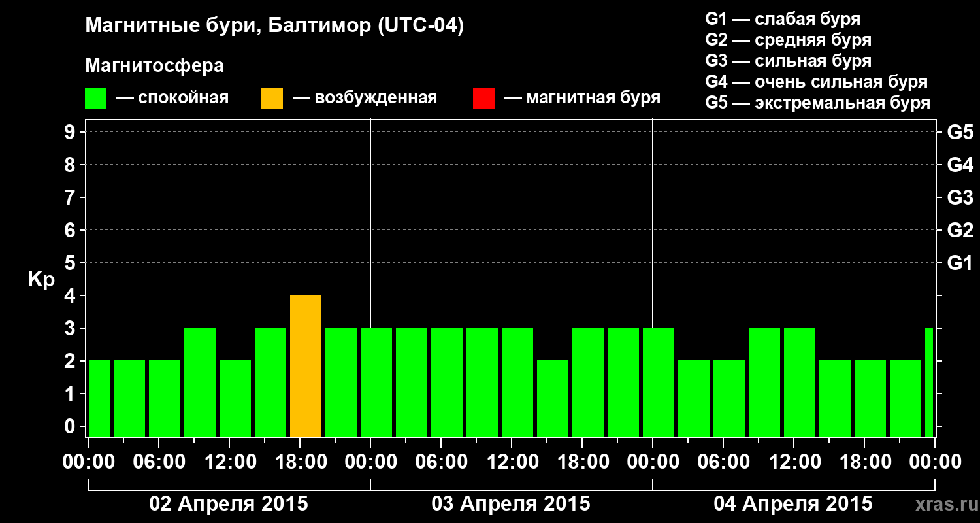Click the 'Магнитосфера' heading
Image resolution: width=980 pixels, height=523 pixels.
pyautogui.click(x=154, y=66)
